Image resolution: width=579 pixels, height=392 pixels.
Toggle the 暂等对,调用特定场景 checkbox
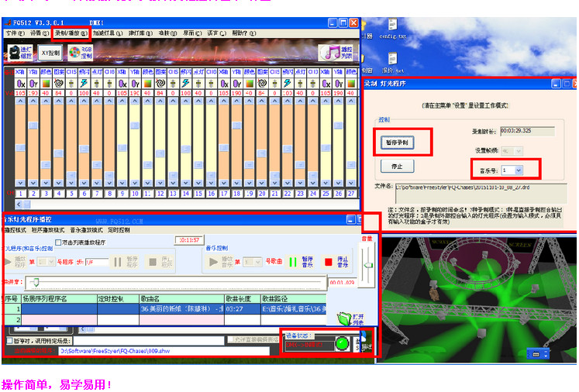pyautogui.click(x=10, y=341)
